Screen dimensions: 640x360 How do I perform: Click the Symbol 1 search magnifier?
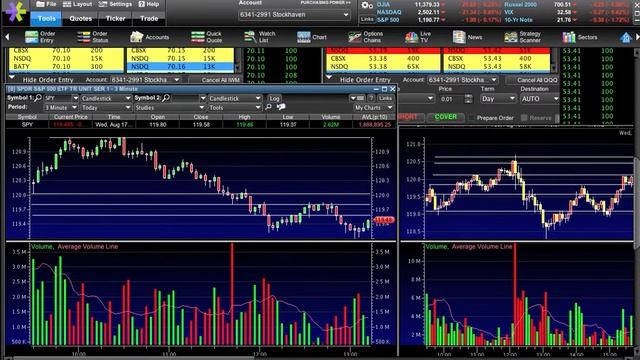(38, 98)
